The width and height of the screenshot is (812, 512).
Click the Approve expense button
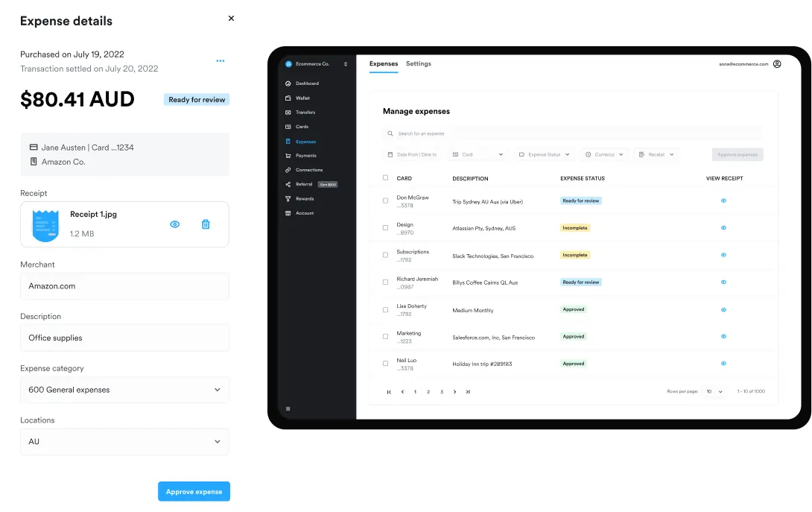[194, 492]
